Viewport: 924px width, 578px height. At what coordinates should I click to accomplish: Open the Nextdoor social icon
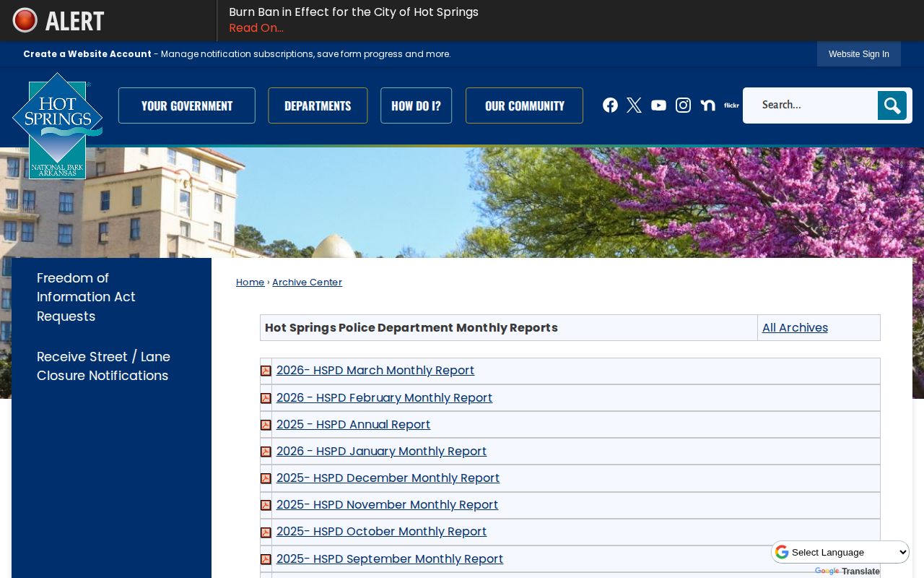pyautogui.click(x=707, y=105)
